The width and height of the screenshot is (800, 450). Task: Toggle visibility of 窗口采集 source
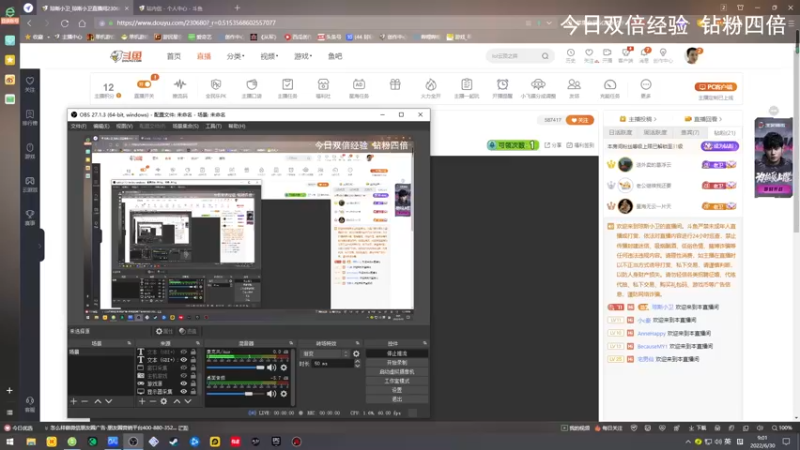[183, 367]
